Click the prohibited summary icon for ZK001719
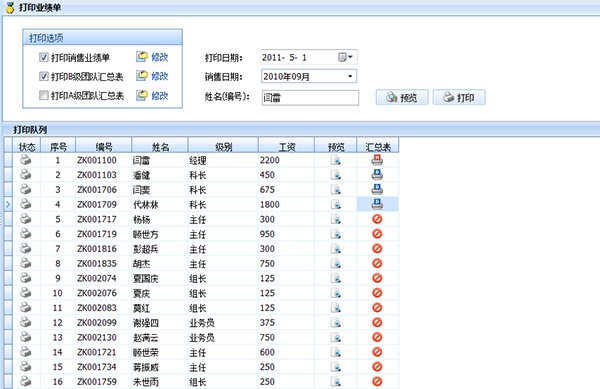 tap(377, 234)
